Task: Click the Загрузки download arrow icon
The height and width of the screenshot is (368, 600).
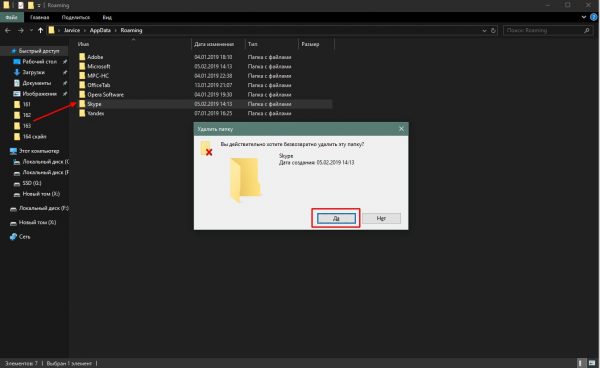Action: coord(16,72)
